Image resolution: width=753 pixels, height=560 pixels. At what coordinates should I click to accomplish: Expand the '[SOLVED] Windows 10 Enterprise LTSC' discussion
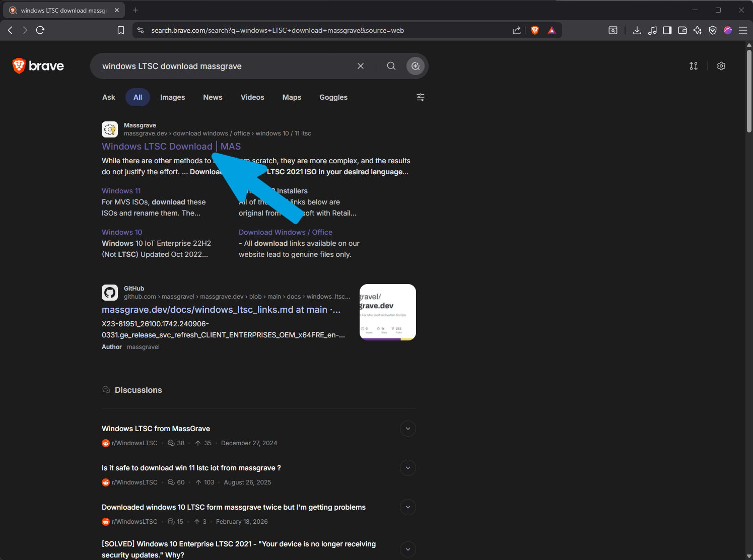[408, 549]
